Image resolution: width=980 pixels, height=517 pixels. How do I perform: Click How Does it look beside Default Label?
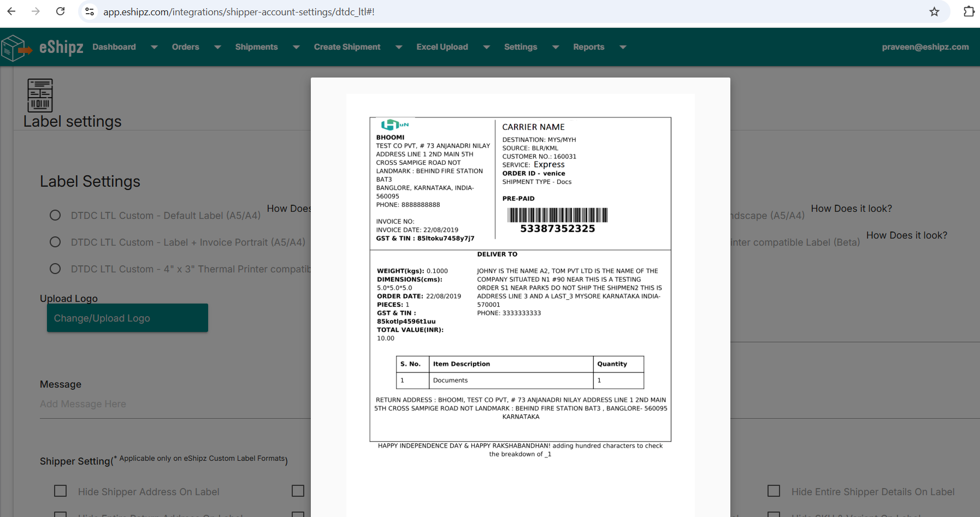(x=288, y=209)
